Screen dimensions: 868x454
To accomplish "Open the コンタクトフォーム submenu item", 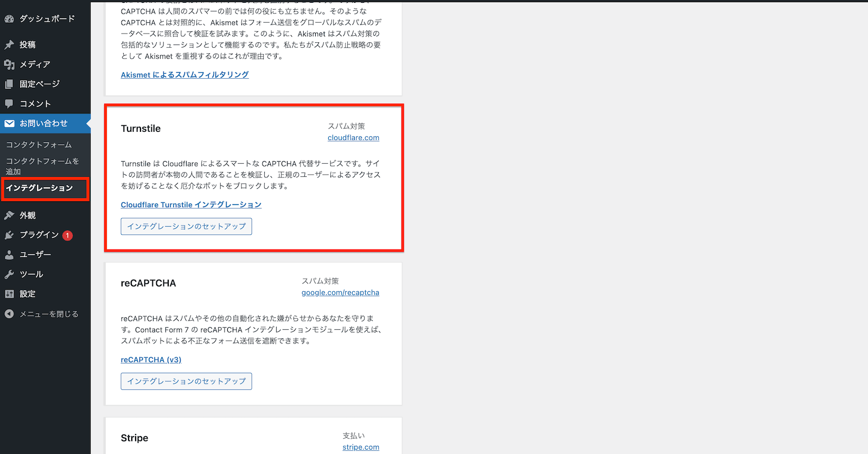I will click(39, 145).
